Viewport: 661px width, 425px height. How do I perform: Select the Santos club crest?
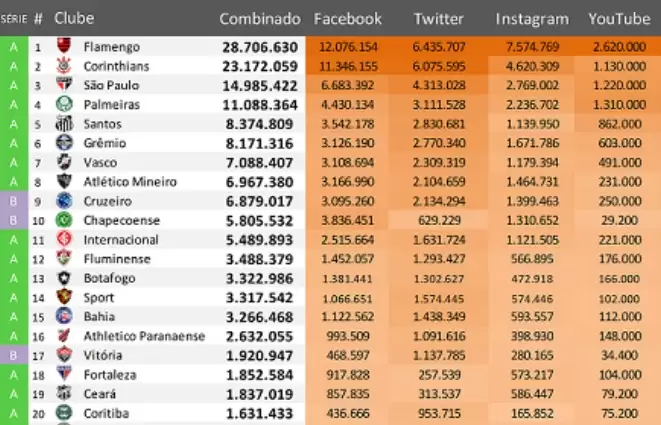(x=63, y=124)
